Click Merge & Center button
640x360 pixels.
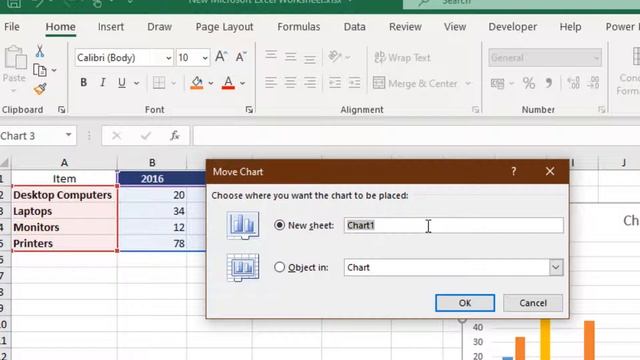415,83
